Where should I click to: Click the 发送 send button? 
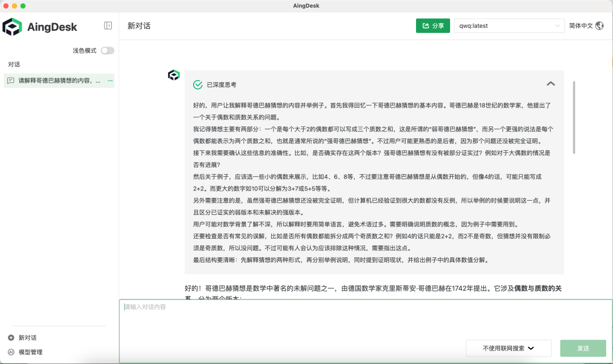click(x=583, y=348)
